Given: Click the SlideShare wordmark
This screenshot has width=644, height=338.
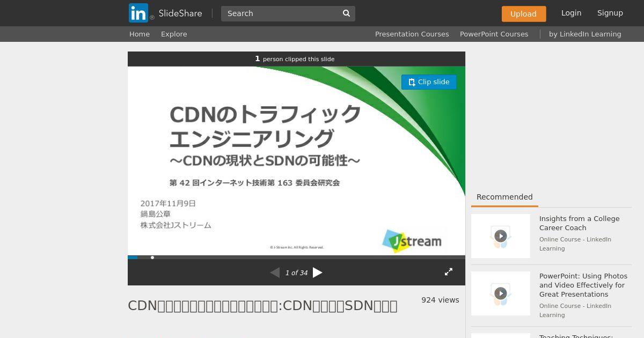Looking at the screenshot, I should (x=180, y=13).
